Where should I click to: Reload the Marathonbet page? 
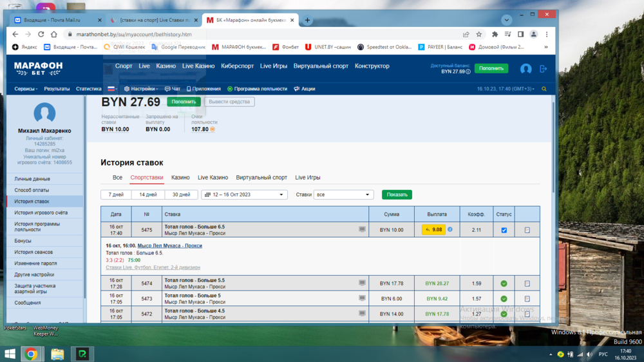[41, 34]
